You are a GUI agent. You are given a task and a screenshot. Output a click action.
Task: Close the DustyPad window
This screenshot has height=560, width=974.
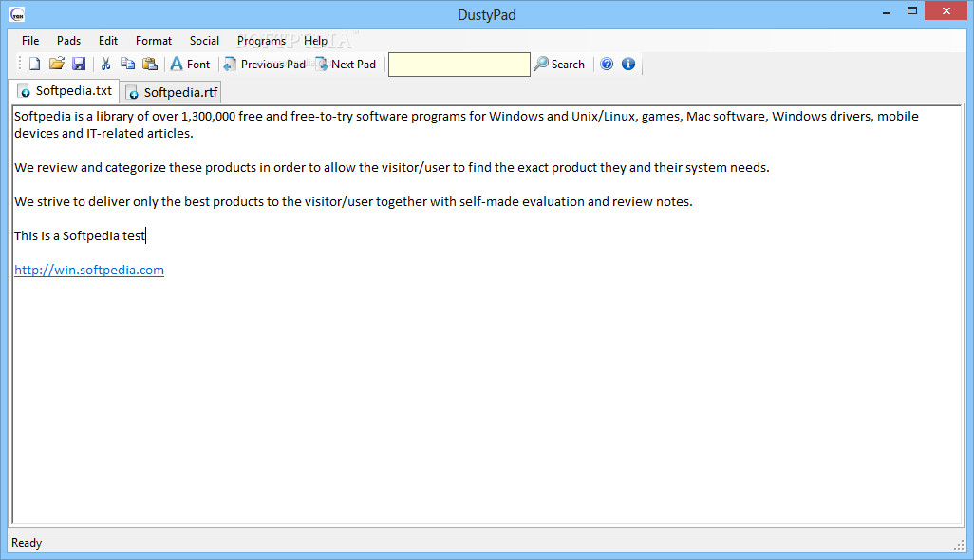click(946, 11)
